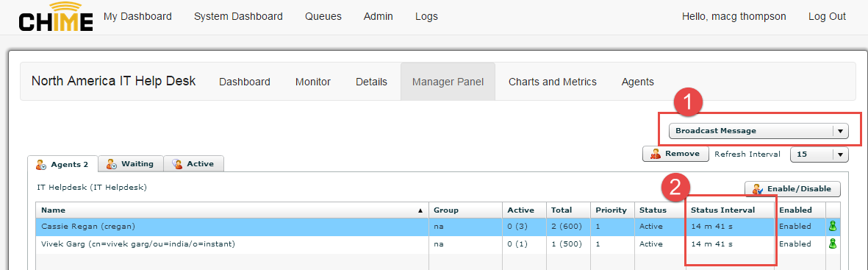868x270 pixels.
Task: Click the IT Helpdesk (IT Helpdesk) label
Action: click(92, 188)
